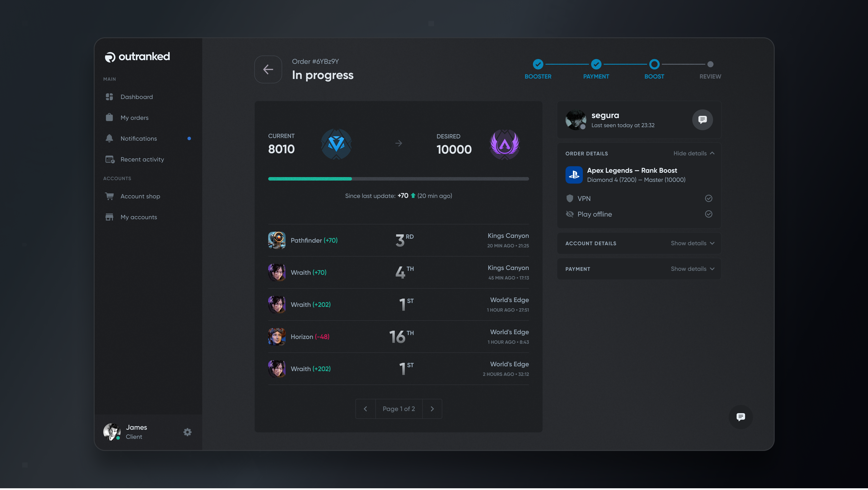Open chat with booster segura
This screenshot has height=490, width=868.
703,120
